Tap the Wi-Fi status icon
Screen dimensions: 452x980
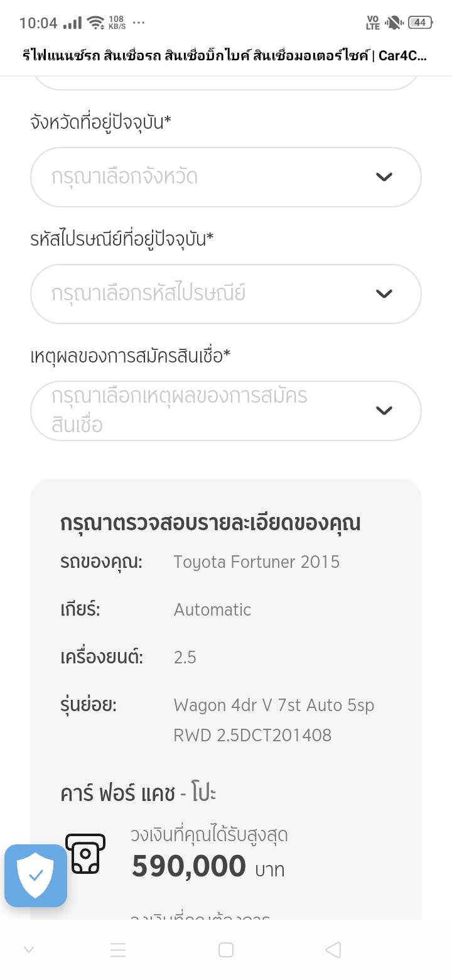click(95, 23)
